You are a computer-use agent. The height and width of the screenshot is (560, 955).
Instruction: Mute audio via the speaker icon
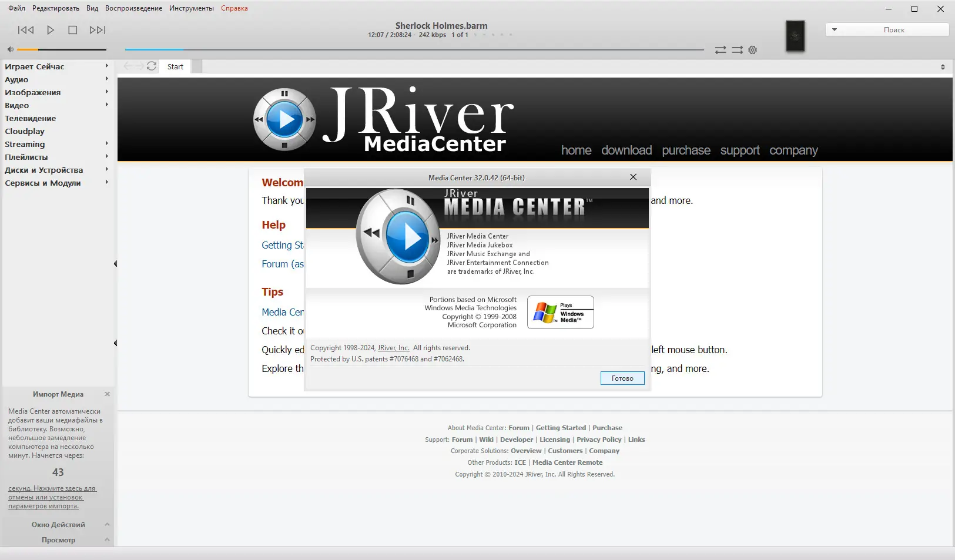coord(10,49)
